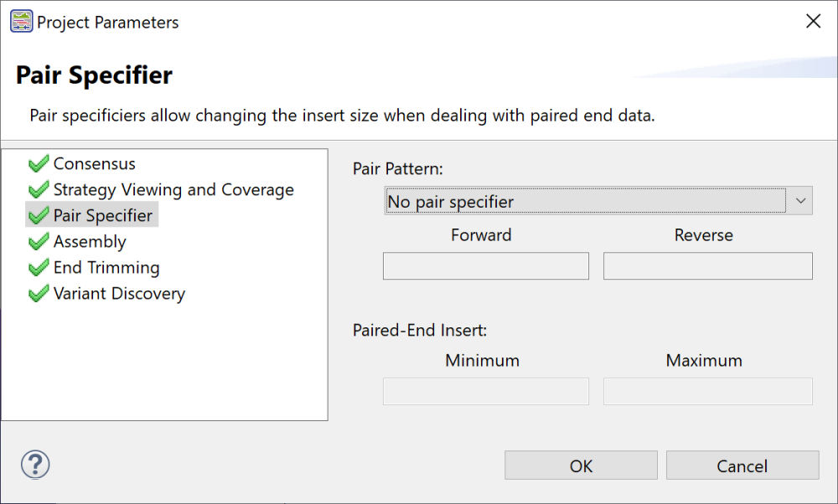Dismiss the dialog using Cancel
The height and width of the screenshot is (504, 838).
[x=742, y=465]
